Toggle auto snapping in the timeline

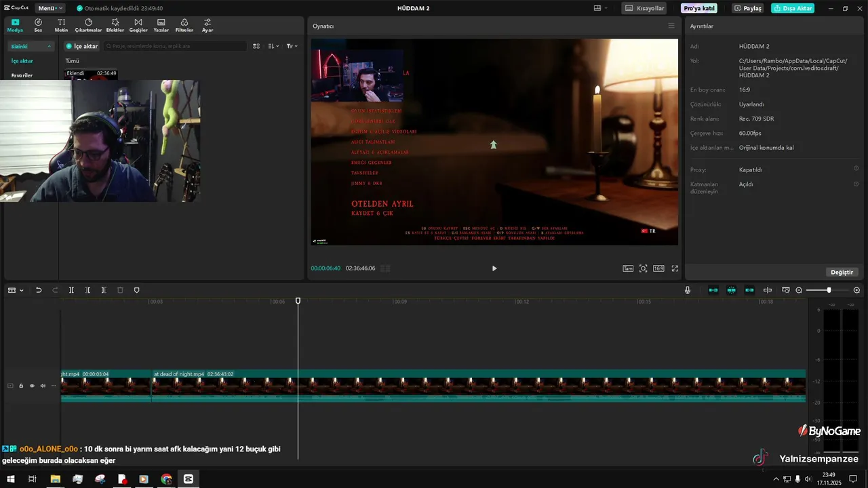pyautogui.click(x=731, y=290)
